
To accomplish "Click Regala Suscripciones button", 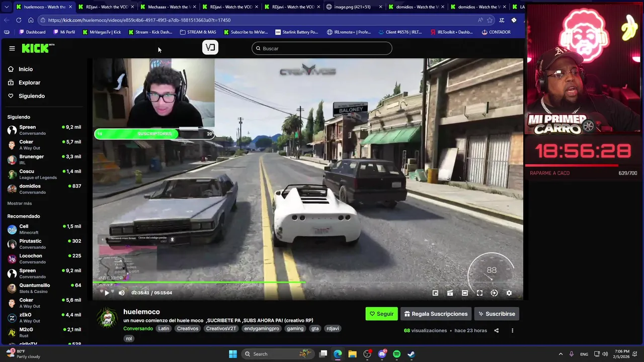I will click(436, 314).
